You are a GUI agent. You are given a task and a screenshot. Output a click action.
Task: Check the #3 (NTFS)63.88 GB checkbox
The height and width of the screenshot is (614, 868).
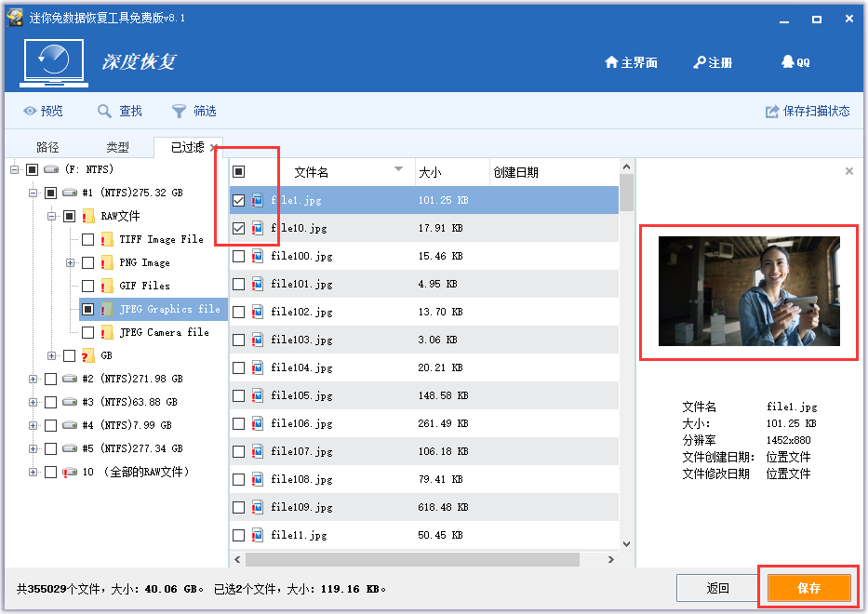[x=50, y=402]
